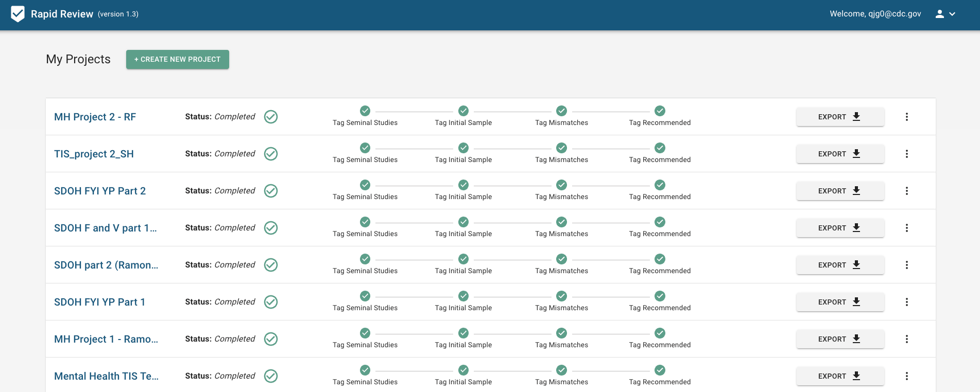Select Tag Seminal Studies step of SDOH F and V part 1
Viewport: 980px width, 392px height.
tap(365, 227)
